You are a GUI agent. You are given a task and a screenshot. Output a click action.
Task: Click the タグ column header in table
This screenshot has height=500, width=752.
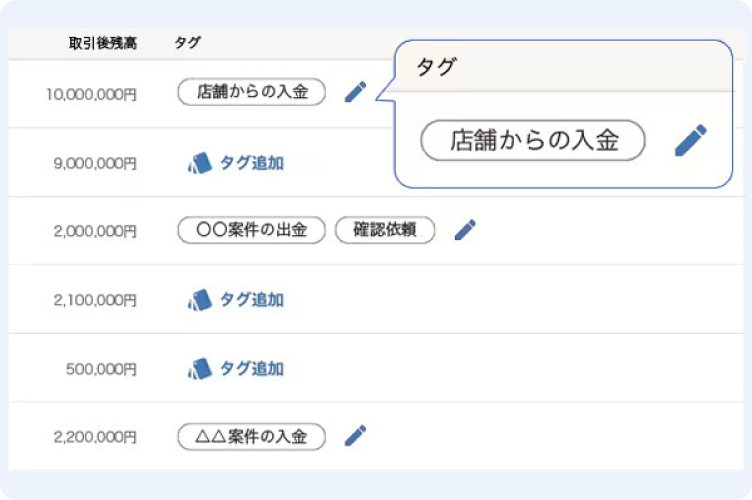tap(187, 43)
